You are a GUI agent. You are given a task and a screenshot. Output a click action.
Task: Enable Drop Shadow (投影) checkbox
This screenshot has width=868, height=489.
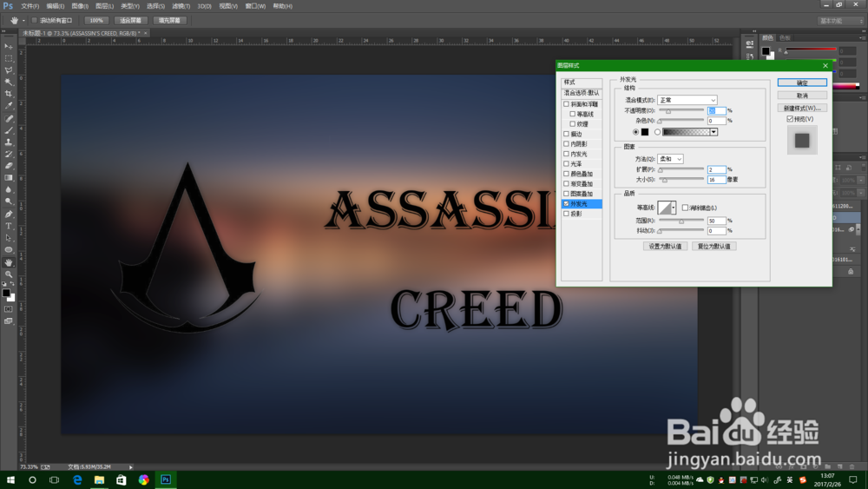tap(566, 214)
